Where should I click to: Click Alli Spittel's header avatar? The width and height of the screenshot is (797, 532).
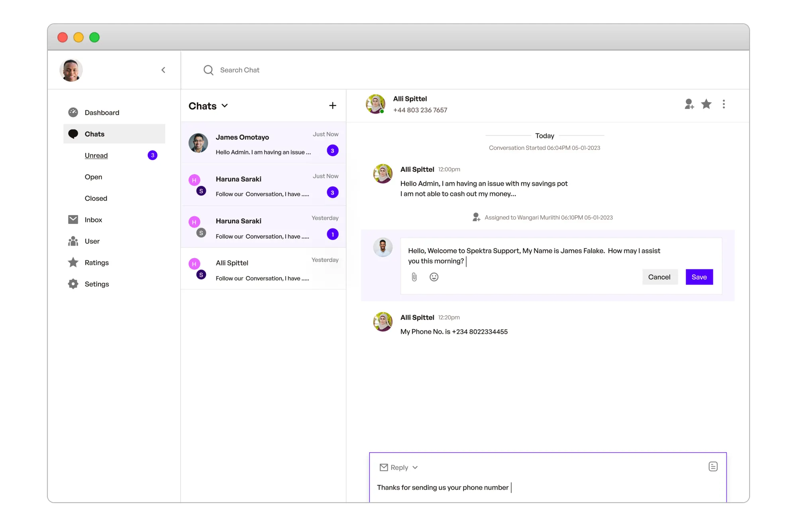[x=376, y=104]
